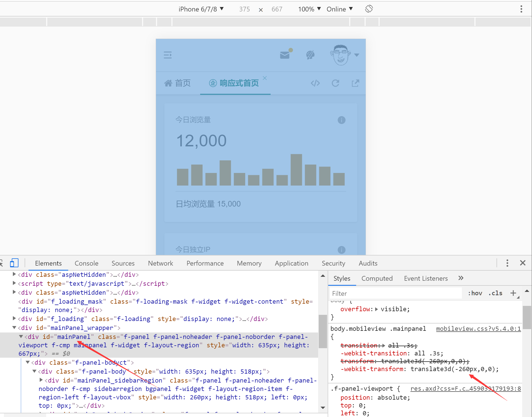Screen dimensions: 532x417
Task: Click the position: absolute declaration
Action: pos(375,398)
